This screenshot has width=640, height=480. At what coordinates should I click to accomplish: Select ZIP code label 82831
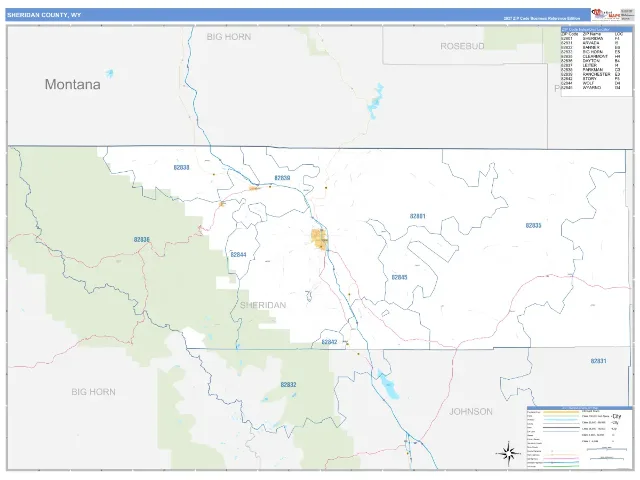point(598,361)
